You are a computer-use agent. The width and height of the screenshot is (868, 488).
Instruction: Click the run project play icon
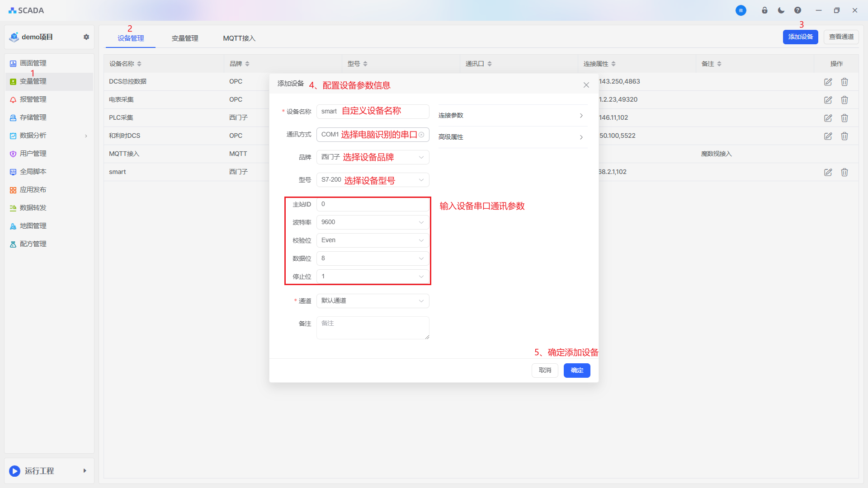tap(14, 471)
